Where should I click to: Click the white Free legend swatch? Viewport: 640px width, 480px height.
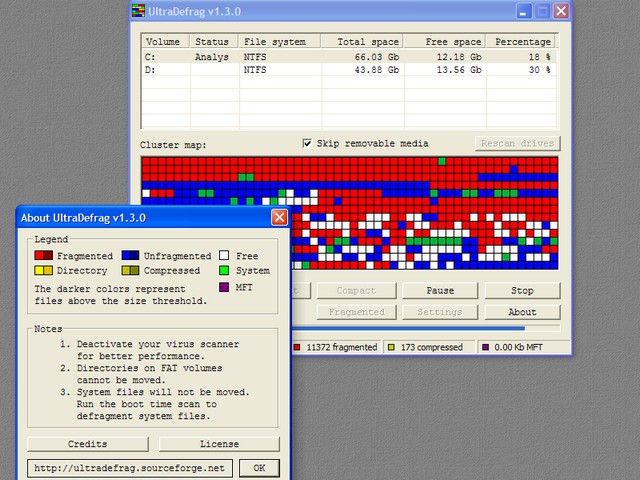click(x=224, y=256)
